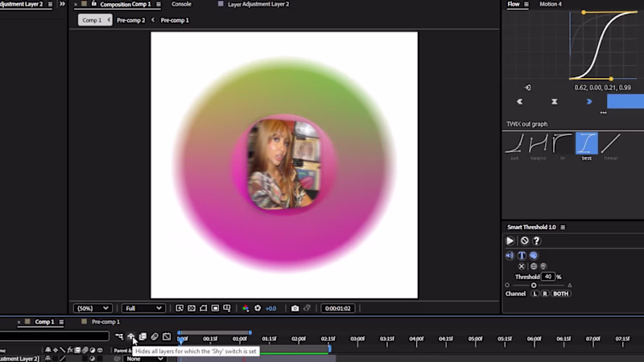Click the Smart Threshold X icon

[x=522, y=266]
